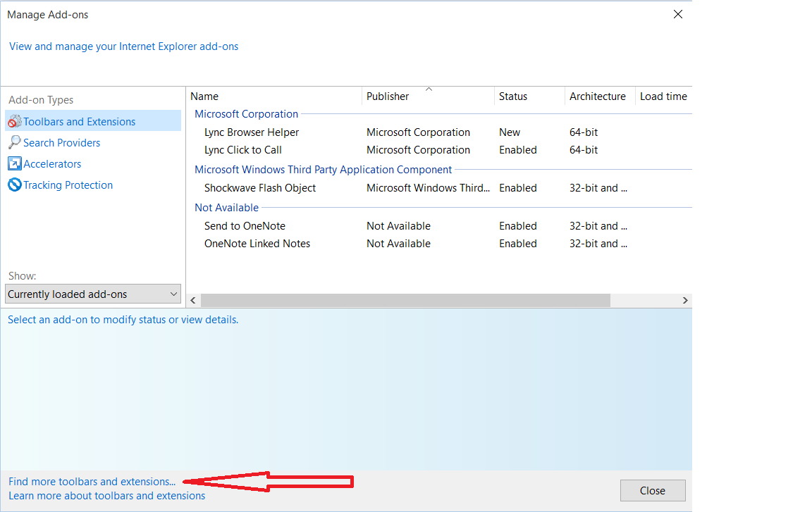812x512 pixels.
Task: Select the Toolbars and Extensions category
Action: 93,121
